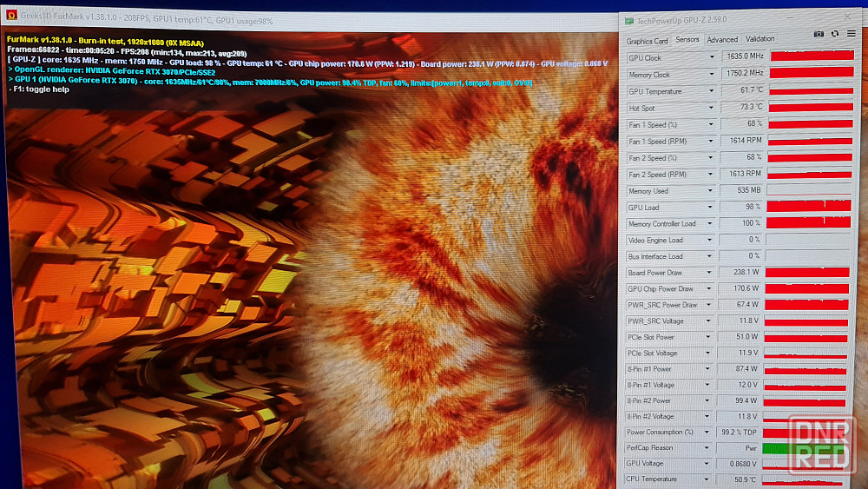This screenshot has width=868, height=489.
Task: Click the GPU Clock red history graph
Action: pyautogui.click(x=812, y=55)
